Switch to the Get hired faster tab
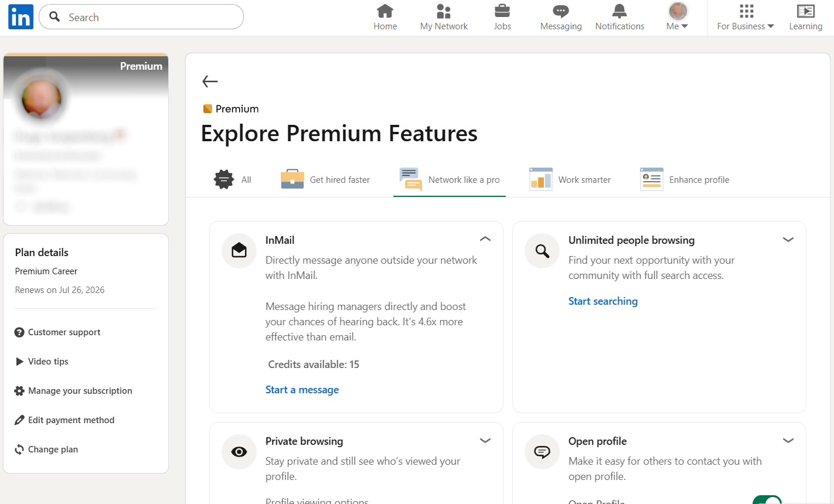Screen dimensions: 834x504 click(x=326, y=180)
